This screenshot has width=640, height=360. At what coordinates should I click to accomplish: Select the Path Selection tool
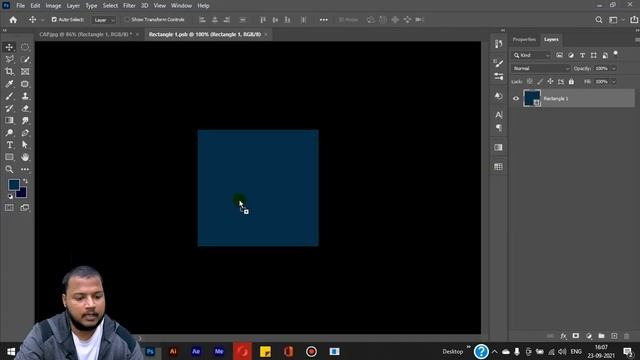point(25,145)
